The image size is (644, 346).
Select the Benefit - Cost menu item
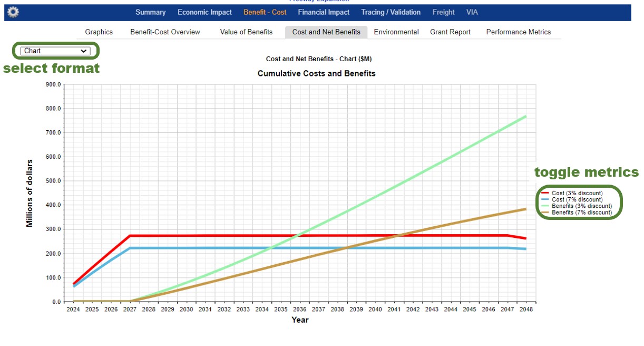265,12
